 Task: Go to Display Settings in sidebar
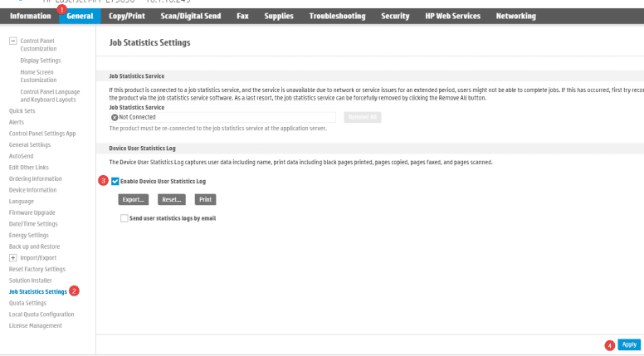click(x=40, y=60)
